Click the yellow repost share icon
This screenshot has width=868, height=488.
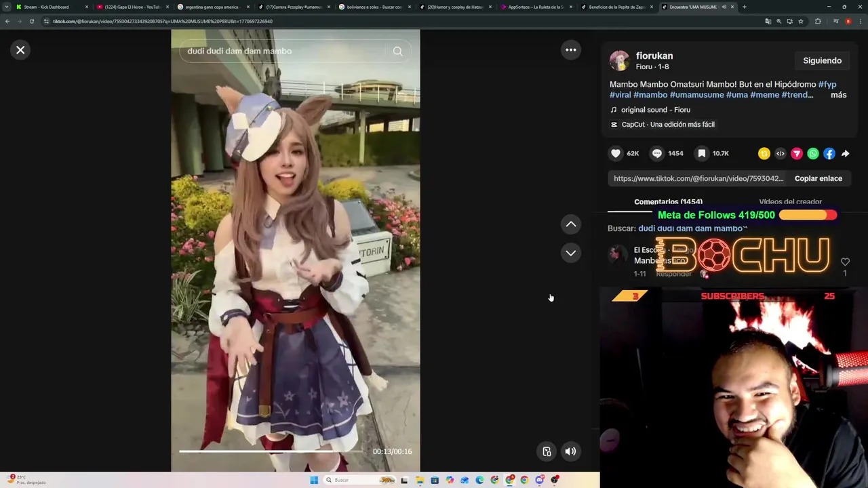click(764, 154)
